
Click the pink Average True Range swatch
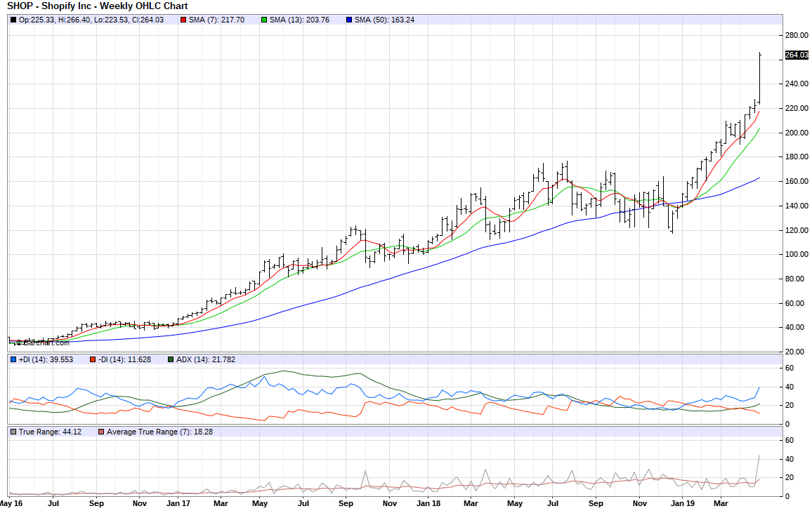click(x=101, y=432)
